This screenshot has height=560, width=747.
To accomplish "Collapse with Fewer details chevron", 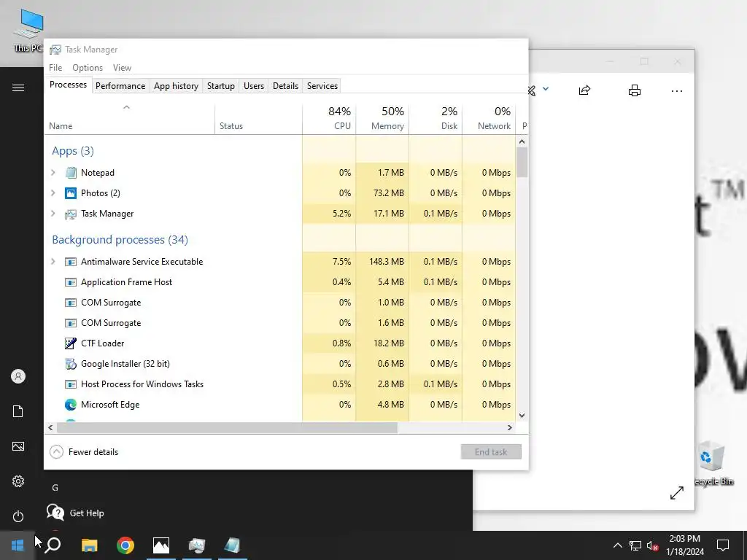I will pyautogui.click(x=56, y=452).
